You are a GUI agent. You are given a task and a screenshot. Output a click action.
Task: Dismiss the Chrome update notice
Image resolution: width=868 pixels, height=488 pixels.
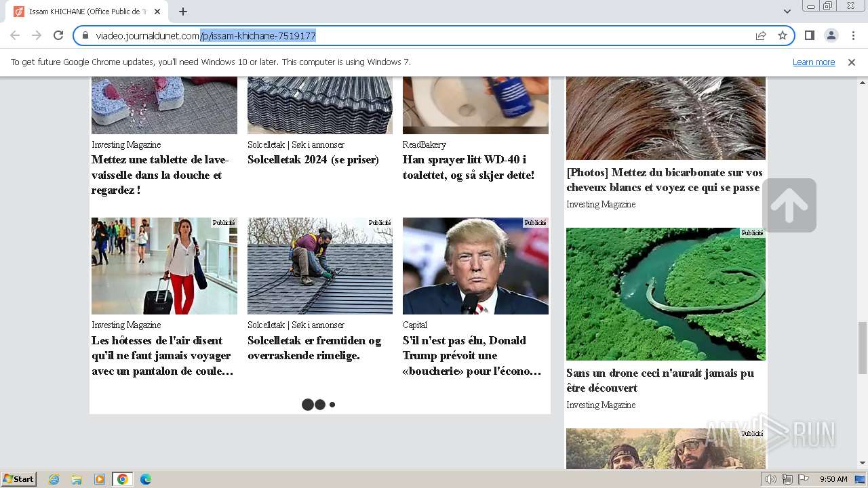click(x=852, y=62)
